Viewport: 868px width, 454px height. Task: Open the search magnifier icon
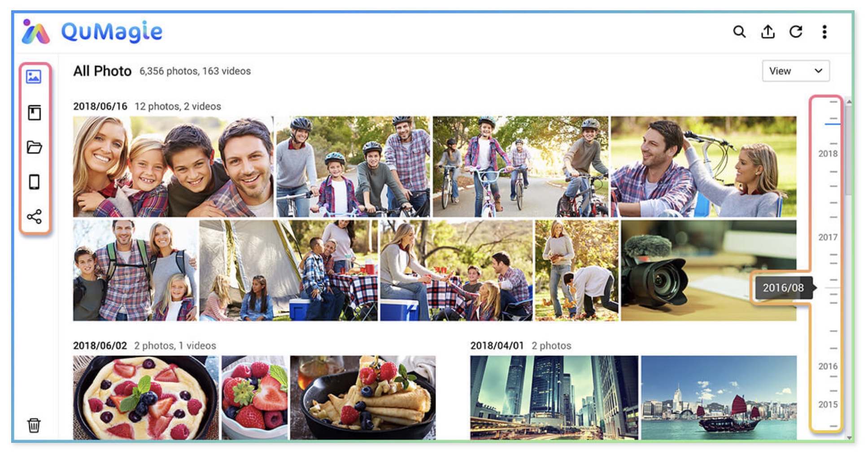pos(739,32)
